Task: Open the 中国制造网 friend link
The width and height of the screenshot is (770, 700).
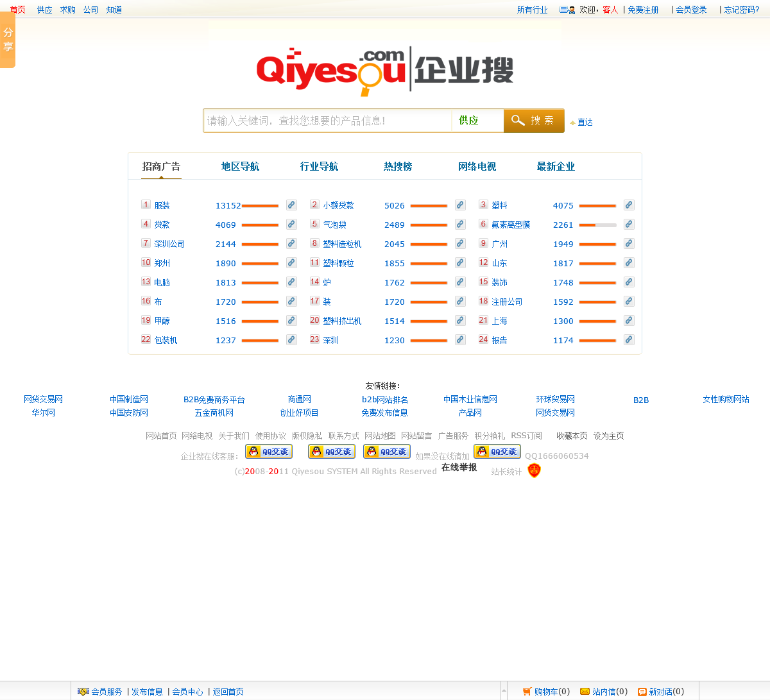Action: click(x=129, y=399)
